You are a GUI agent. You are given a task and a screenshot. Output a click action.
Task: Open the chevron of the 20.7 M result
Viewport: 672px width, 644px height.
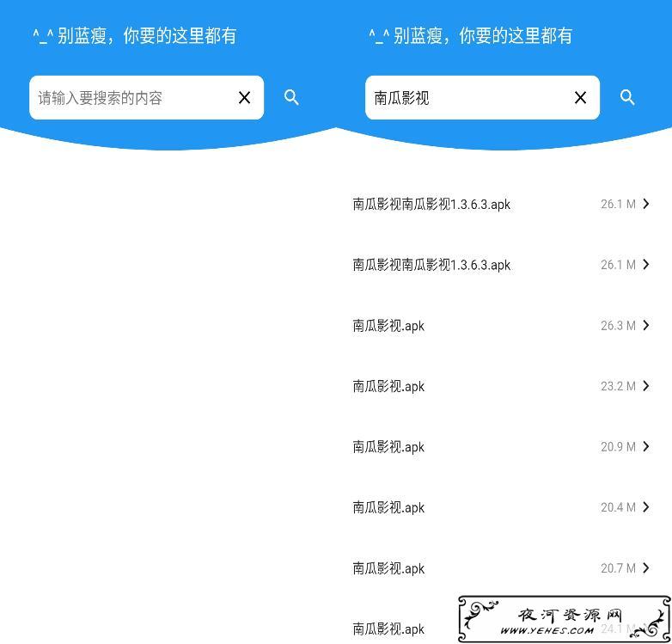click(x=646, y=568)
